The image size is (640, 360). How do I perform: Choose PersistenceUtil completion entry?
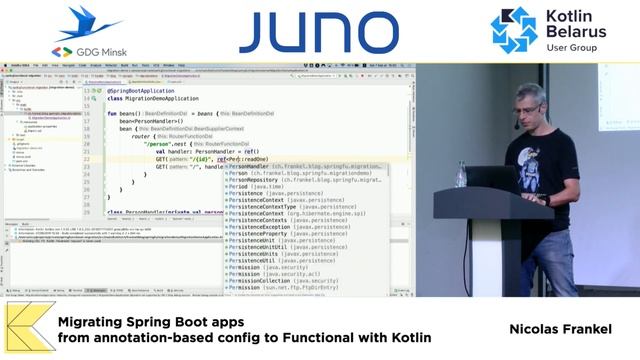pyautogui.click(x=305, y=260)
